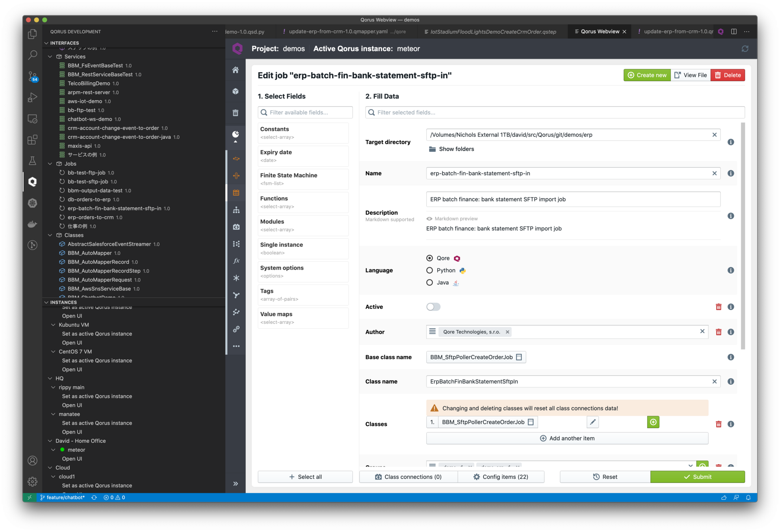Open Run and Debug view

[x=32, y=97]
